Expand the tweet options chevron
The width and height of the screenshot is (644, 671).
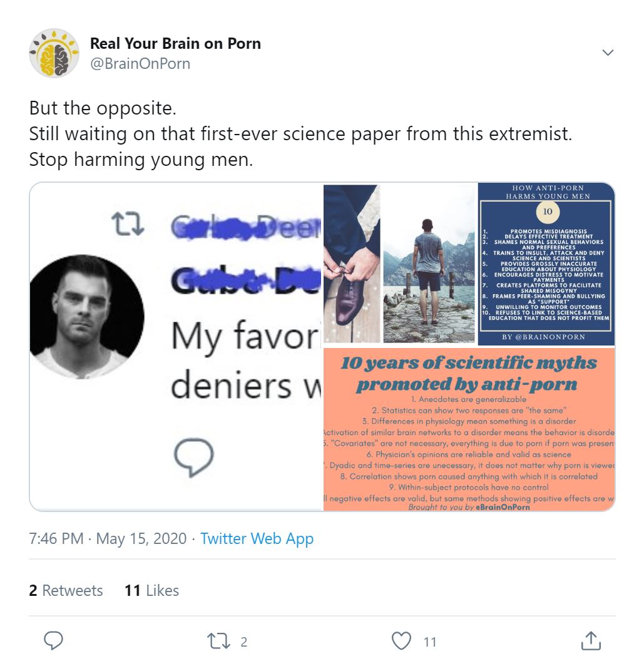pyautogui.click(x=607, y=53)
